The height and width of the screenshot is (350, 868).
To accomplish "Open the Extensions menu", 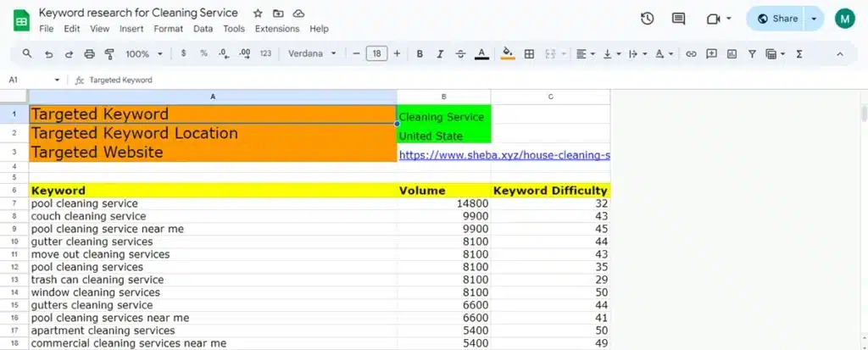I will (x=277, y=29).
